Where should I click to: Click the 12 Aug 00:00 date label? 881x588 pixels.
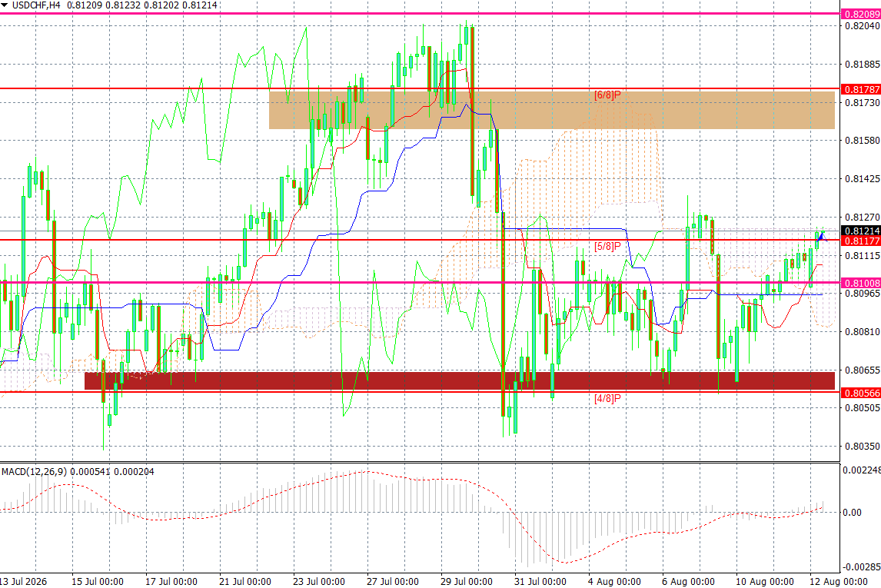click(x=838, y=581)
